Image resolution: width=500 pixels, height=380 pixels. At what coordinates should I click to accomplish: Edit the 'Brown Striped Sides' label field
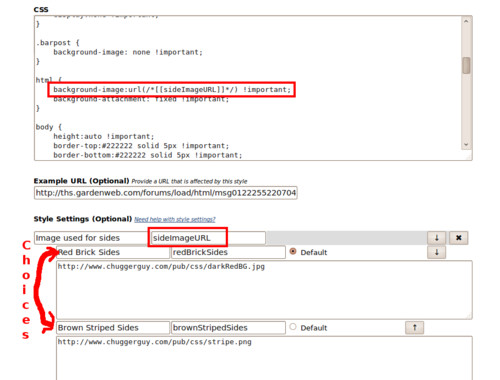[113, 328]
